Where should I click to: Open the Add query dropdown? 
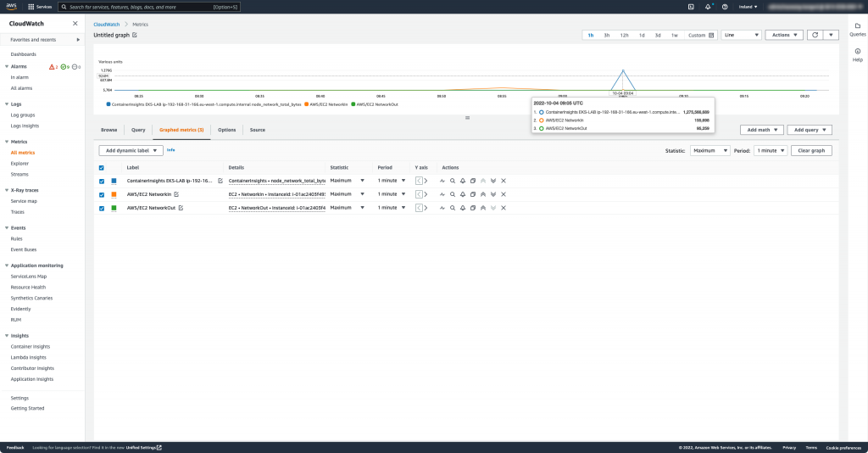(810, 130)
